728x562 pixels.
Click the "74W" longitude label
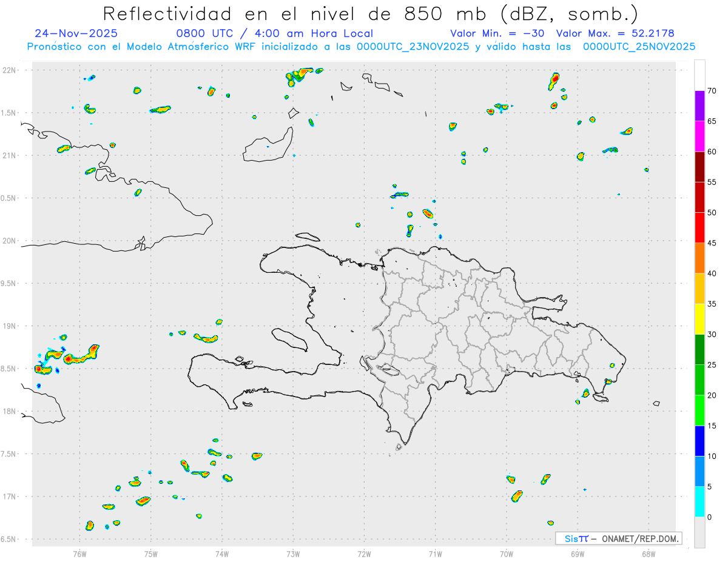pyautogui.click(x=222, y=554)
